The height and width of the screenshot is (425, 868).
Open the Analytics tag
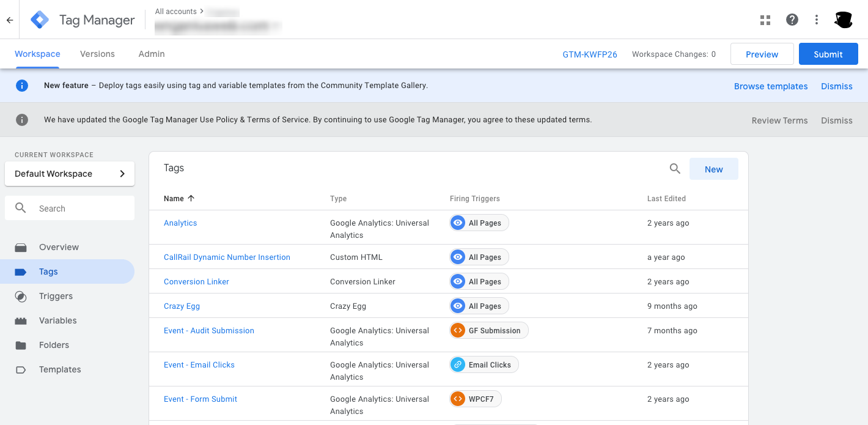click(x=180, y=223)
